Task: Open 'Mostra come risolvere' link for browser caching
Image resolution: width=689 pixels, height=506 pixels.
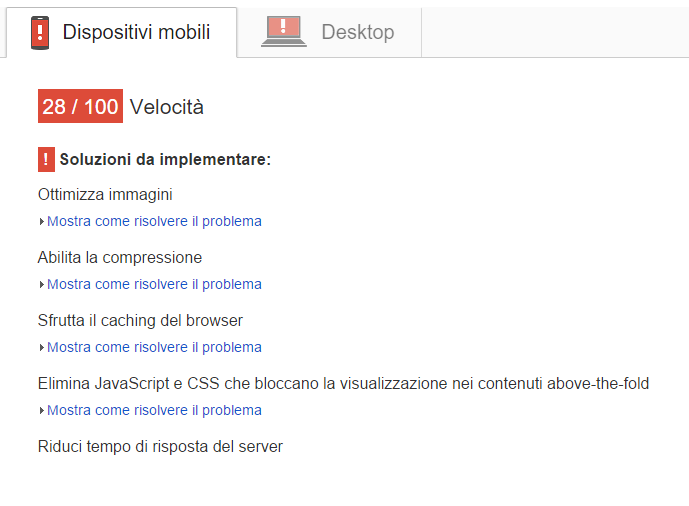Action: pos(154,347)
